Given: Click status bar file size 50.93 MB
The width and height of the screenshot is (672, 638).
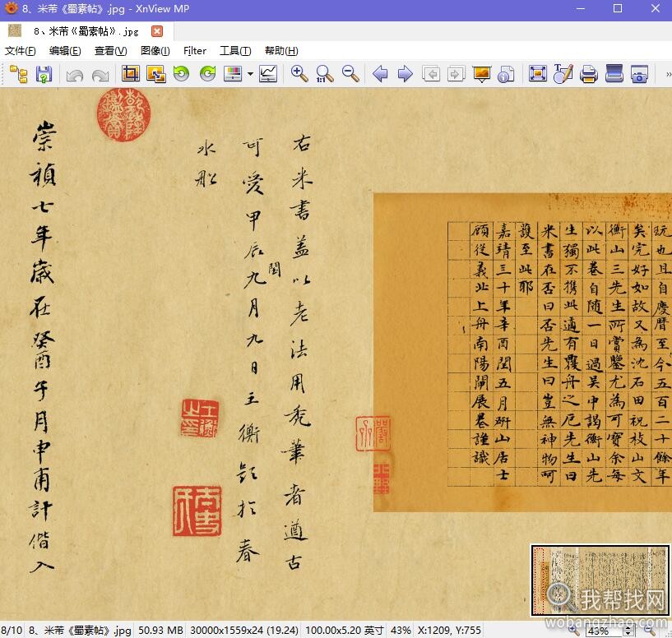Looking at the screenshot, I should click(160, 631).
